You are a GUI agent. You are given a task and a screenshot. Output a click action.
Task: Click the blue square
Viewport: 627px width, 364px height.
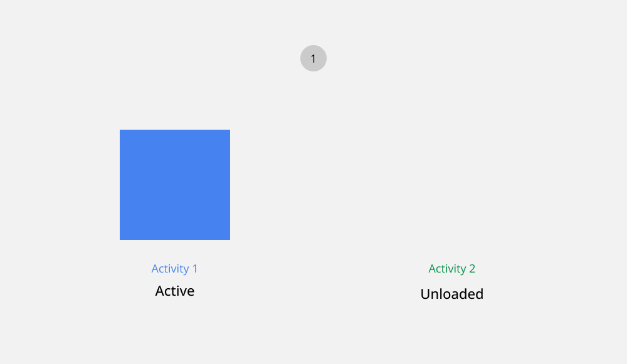click(175, 185)
